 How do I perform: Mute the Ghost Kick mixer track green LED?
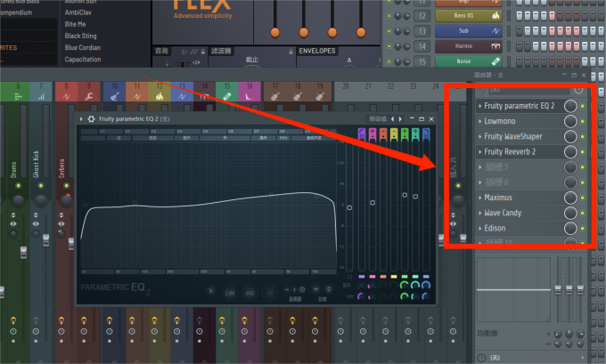[x=41, y=186]
